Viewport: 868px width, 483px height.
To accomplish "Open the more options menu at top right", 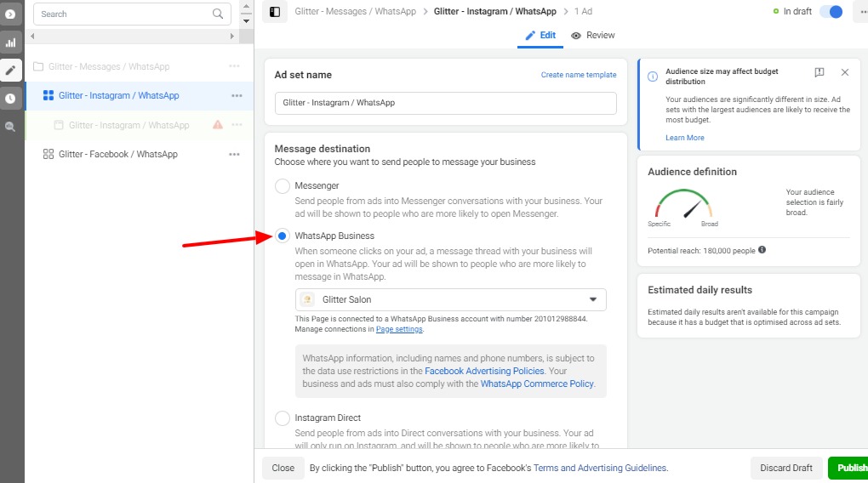I will pyautogui.click(x=862, y=12).
